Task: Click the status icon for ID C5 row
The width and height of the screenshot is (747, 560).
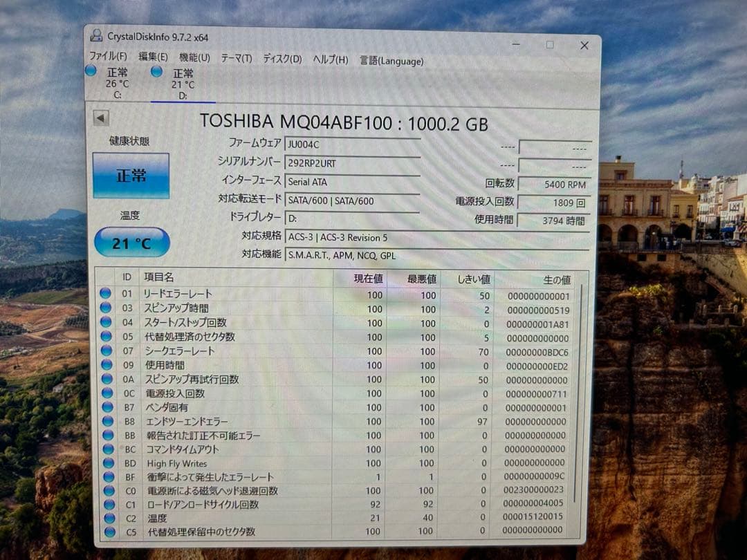Action: (109, 532)
